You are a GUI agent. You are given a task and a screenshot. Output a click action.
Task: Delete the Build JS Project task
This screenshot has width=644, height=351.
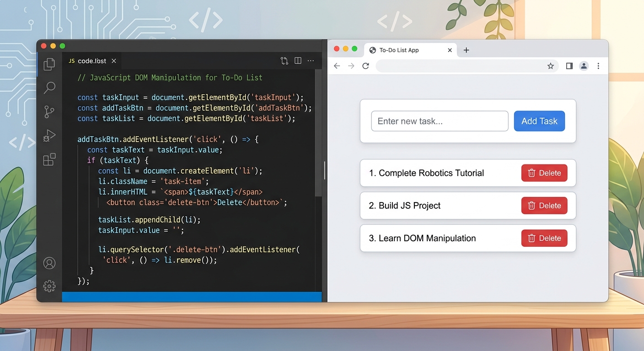pyautogui.click(x=544, y=206)
